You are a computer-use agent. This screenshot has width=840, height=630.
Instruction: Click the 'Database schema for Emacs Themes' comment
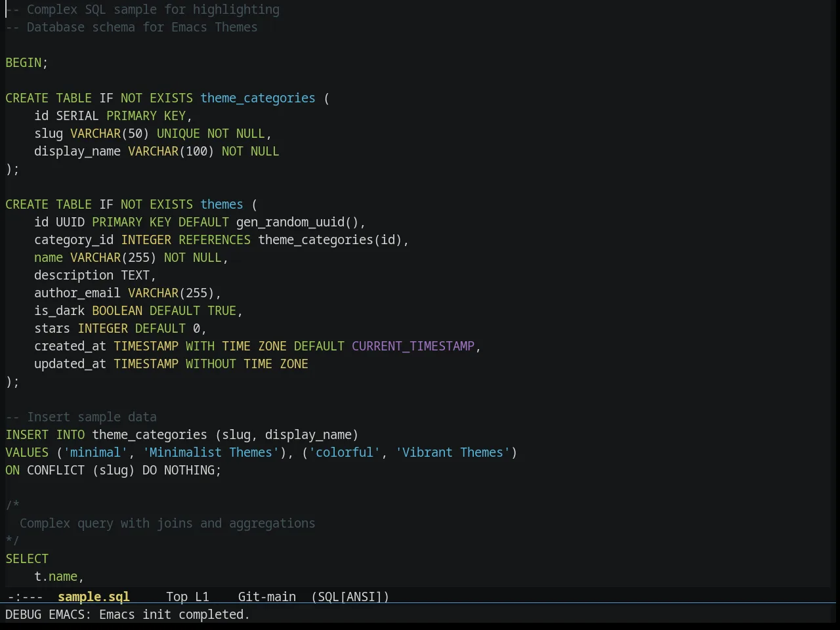tap(131, 27)
